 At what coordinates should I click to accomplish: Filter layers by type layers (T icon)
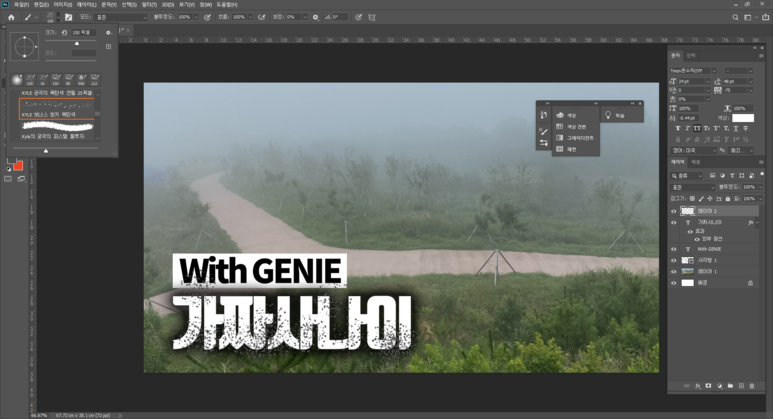click(x=732, y=175)
